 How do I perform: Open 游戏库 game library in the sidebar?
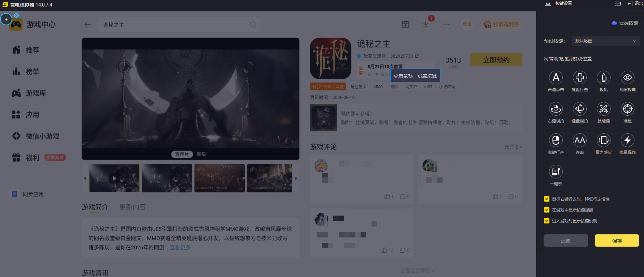coord(29,93)
